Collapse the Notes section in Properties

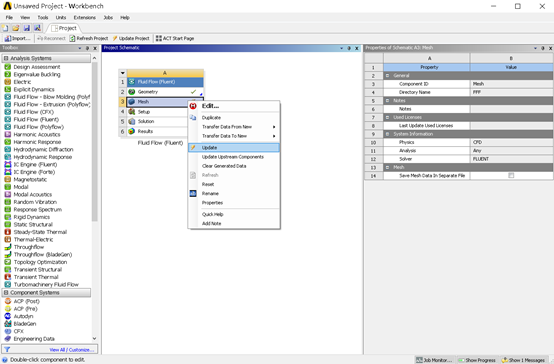(387, 101)
